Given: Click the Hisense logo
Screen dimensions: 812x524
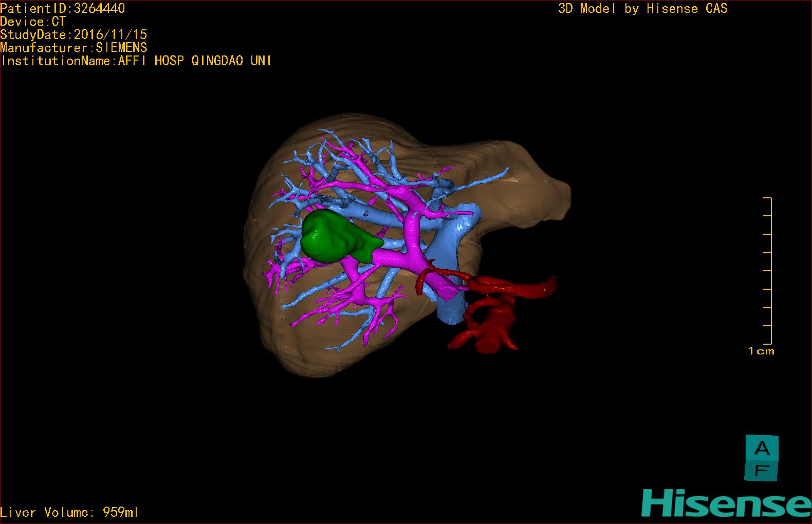Looking at the screenshot, I should tap(726, 502).
